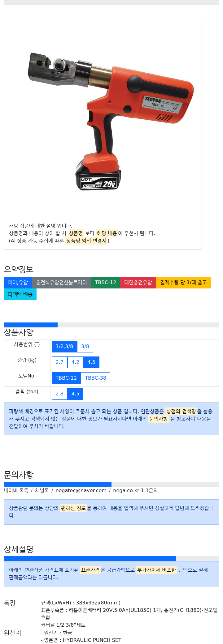Select the 2.7 kg weight option

click(59, 362)
